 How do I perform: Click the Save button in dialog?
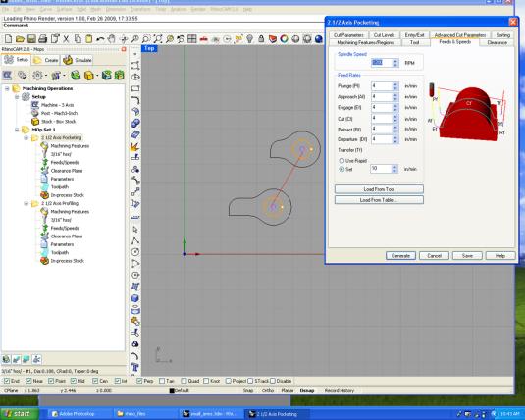[467, 256]
